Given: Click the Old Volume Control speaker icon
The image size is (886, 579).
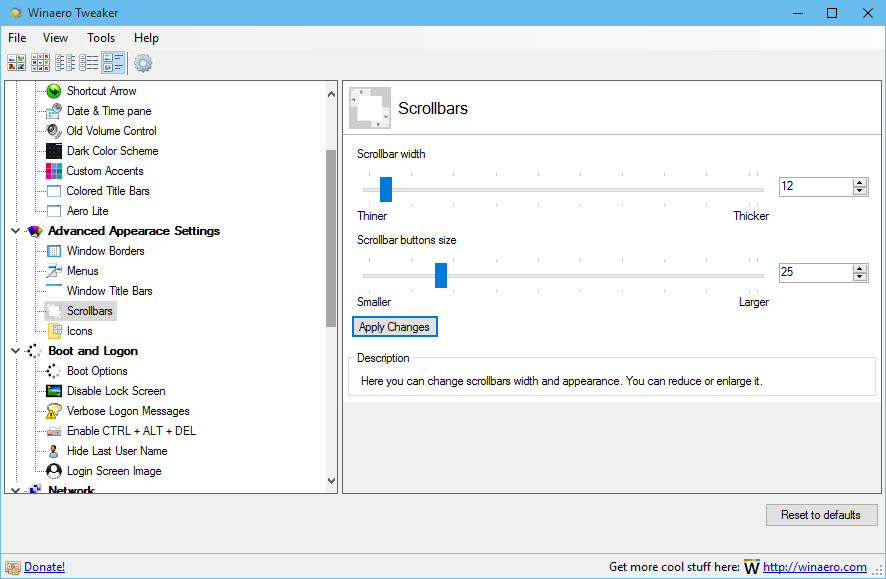Looking at the screenshot, I should tap(54, 131).
